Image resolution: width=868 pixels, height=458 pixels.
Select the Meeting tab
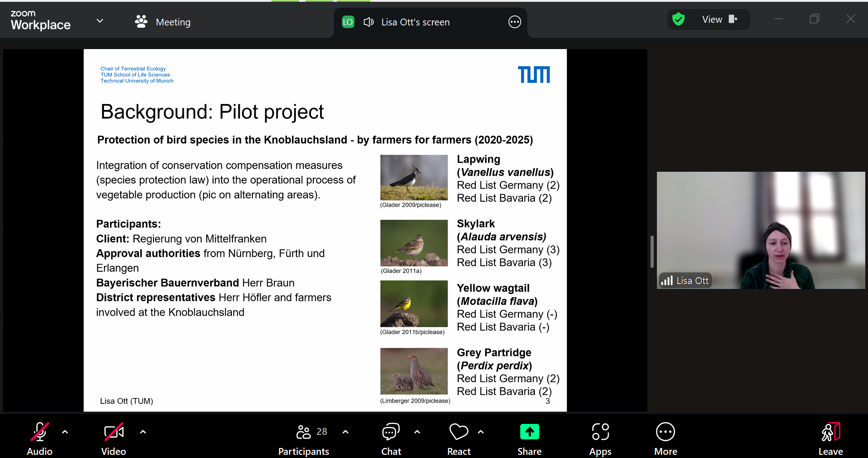point(163,22)
